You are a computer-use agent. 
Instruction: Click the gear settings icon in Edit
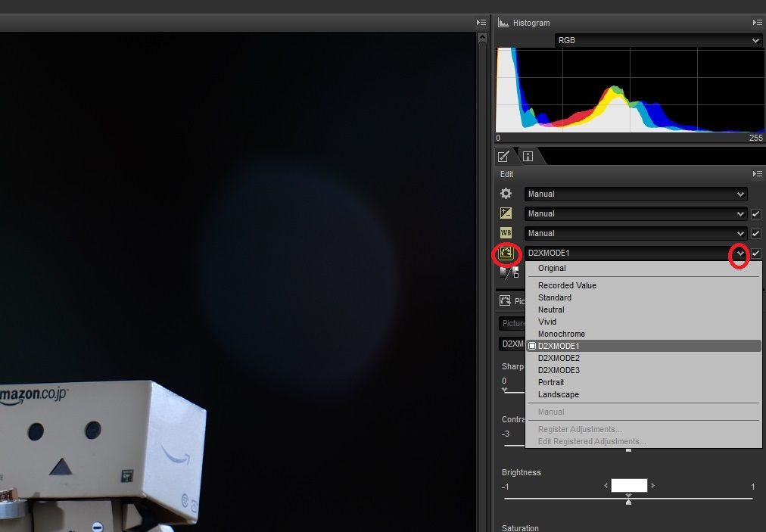(506, 194)
